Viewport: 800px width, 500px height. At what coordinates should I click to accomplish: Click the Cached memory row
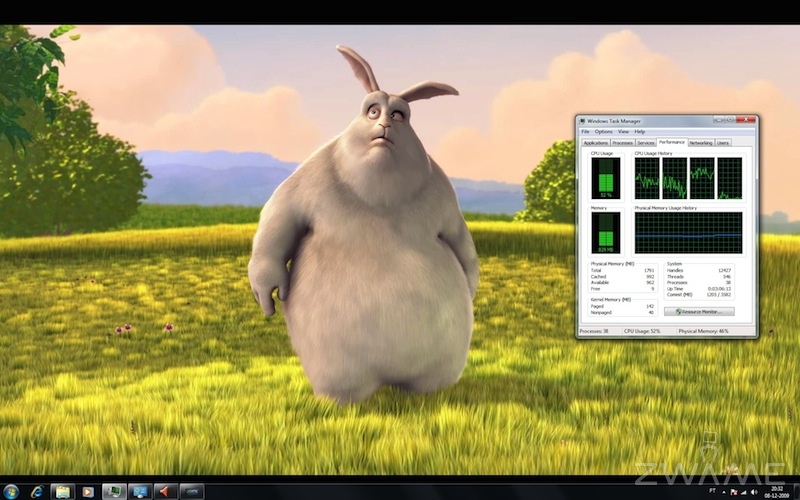tap(622, 277)
